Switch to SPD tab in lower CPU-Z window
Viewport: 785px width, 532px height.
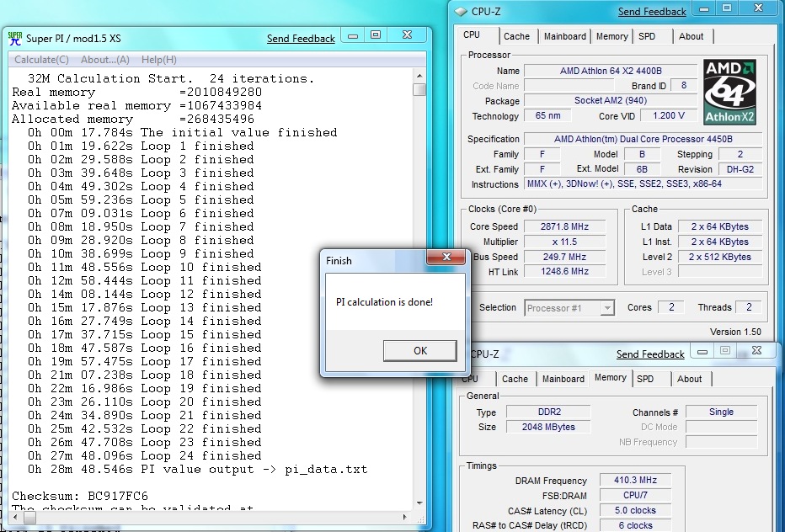tap(645, 379)
